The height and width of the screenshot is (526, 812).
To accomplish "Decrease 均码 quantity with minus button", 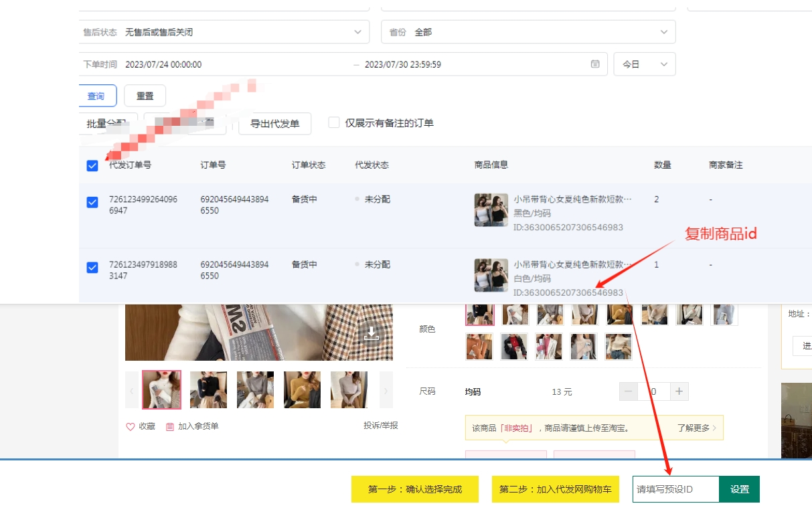I will tap(629, 391).
